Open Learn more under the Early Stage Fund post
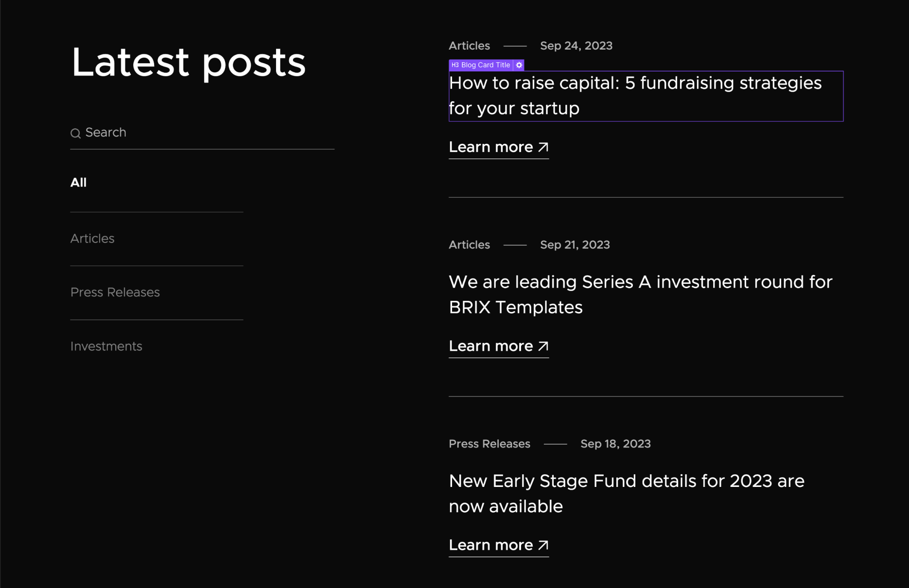 tap(491, 545)
